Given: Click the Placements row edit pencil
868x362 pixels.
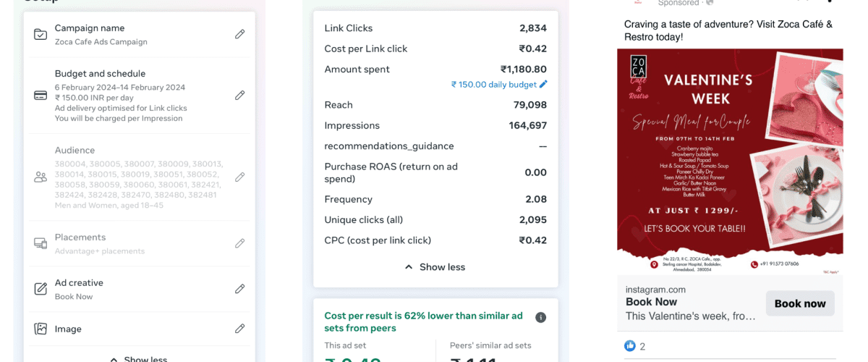Looking at the screenshot, I should click(239, 244).
